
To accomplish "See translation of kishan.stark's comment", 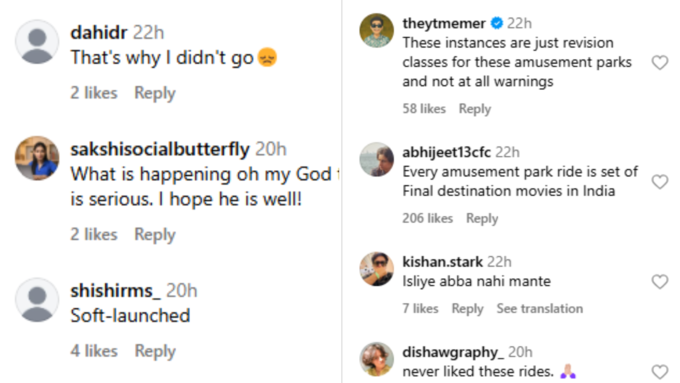I will coord(539,308).
